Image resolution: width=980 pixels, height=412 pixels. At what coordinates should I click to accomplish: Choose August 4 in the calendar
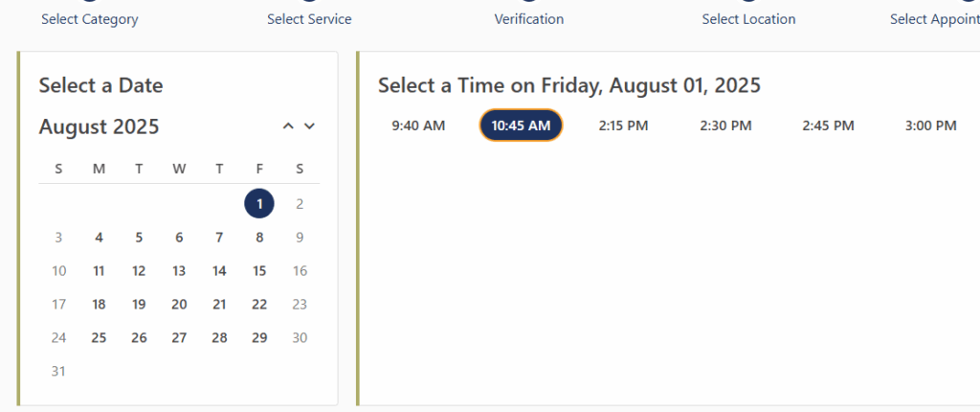(99, 238)
